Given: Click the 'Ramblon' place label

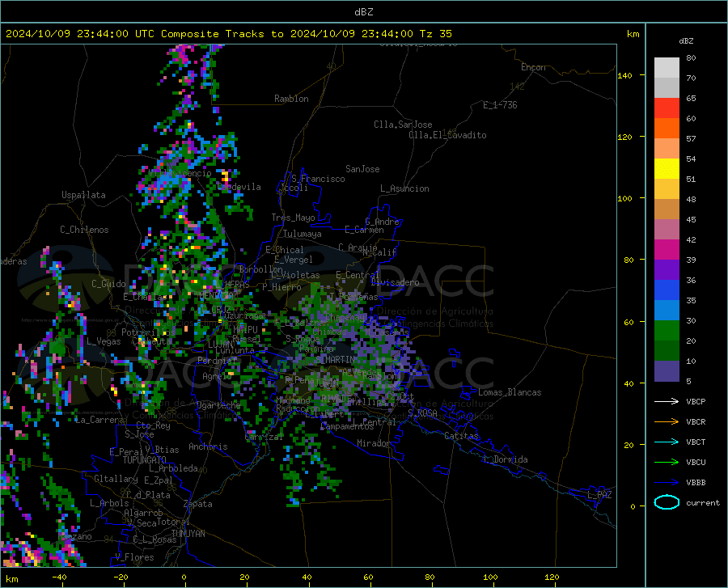Looking at the screenshot, I should (x=291, y=99).
